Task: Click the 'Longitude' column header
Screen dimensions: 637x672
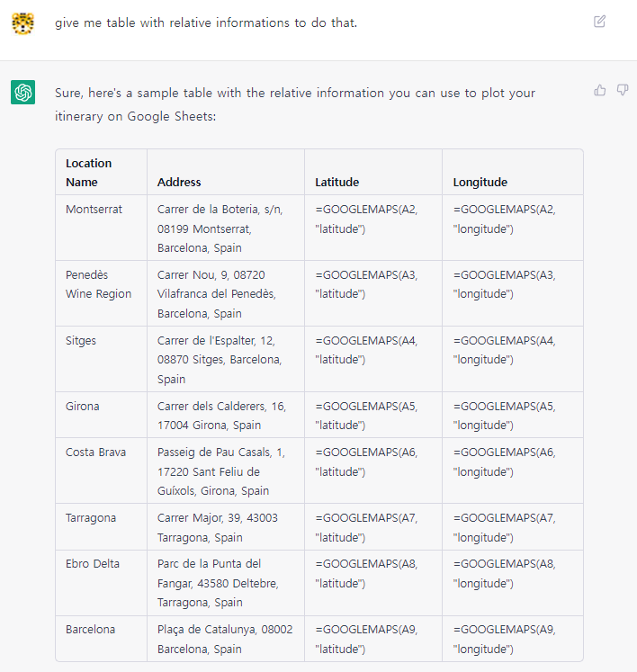Action: (513, 173)
